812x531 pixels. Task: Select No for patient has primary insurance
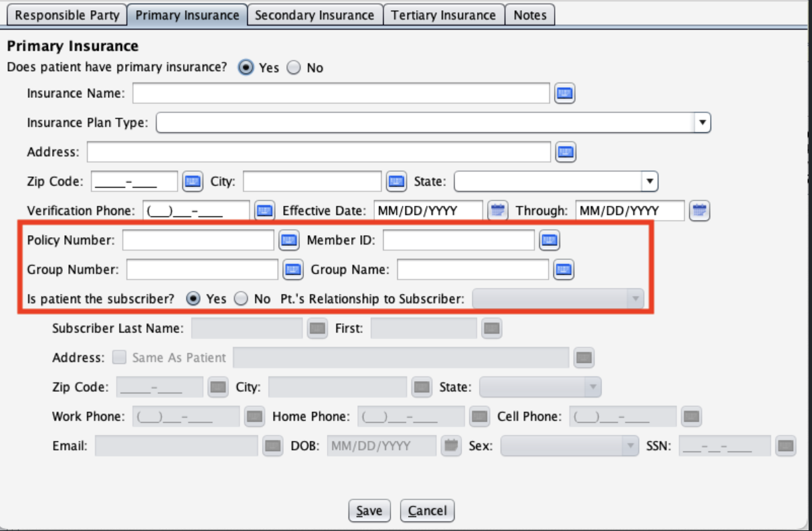[294, 68]
